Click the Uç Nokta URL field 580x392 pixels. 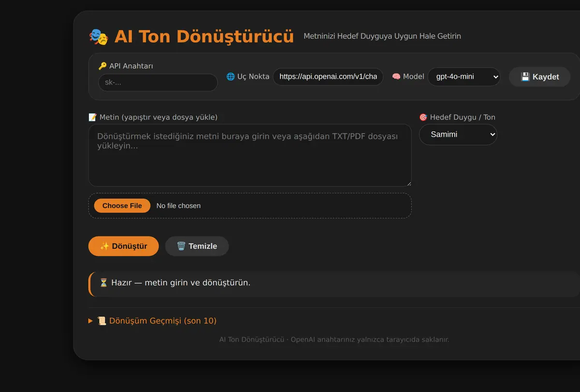[328, 76]
